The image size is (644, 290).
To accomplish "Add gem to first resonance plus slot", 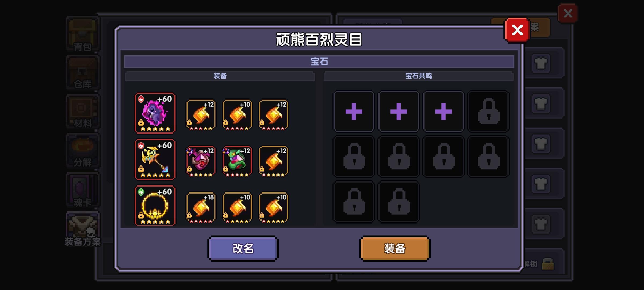I will pyautogui.click(x=354, y=111).
